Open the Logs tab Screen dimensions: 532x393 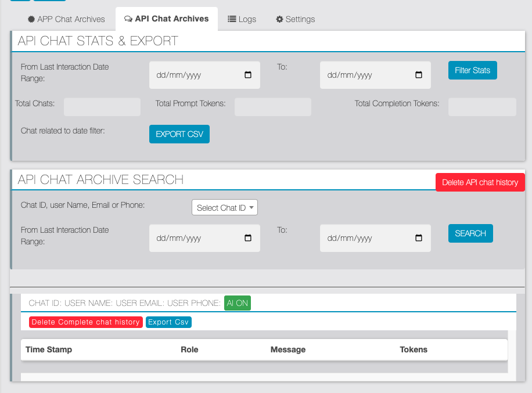point(242,19)
